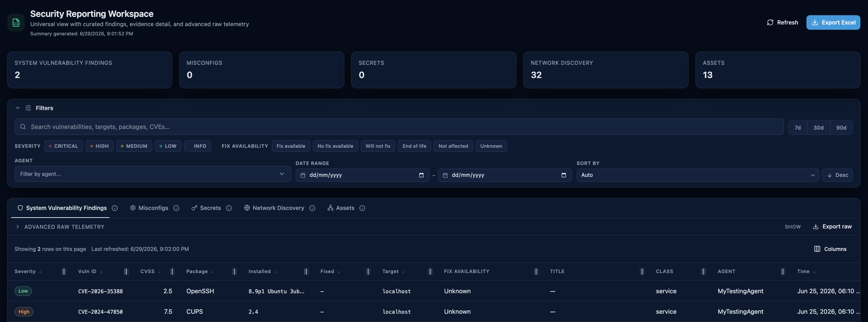Expand the Advanced Raw Telemetry section
Screen dimensions: 868x322
tap(60, 227)
